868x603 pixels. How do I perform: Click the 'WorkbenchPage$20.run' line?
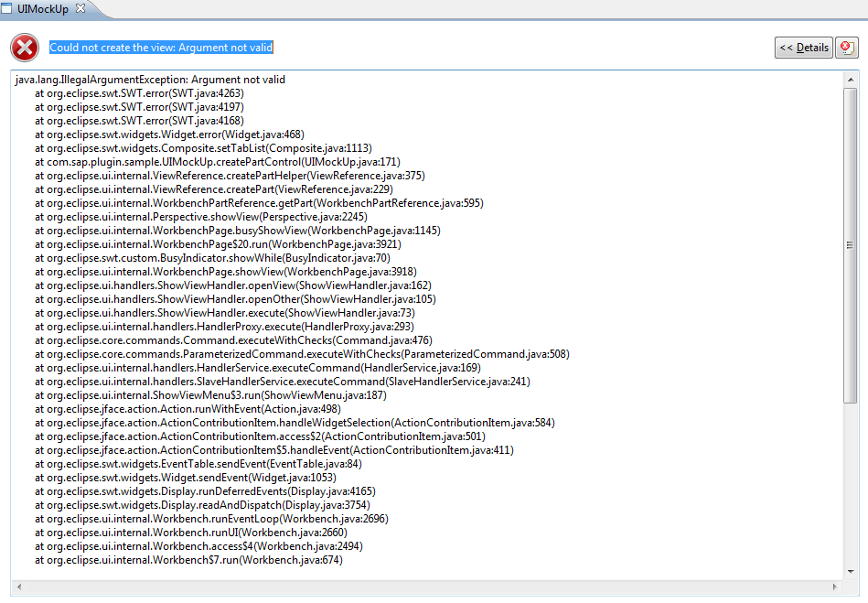[x=218, y=244]
